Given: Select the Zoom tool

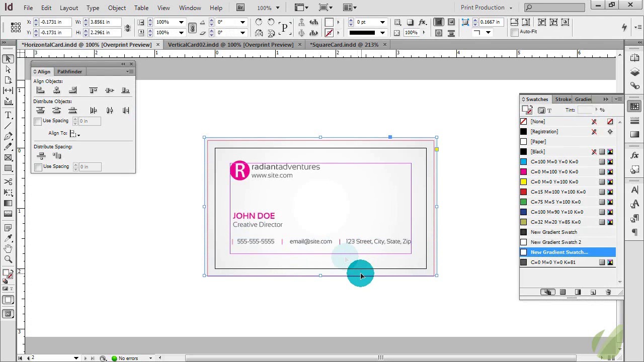Looking at the screenshot, I should [x=8, y=259].
